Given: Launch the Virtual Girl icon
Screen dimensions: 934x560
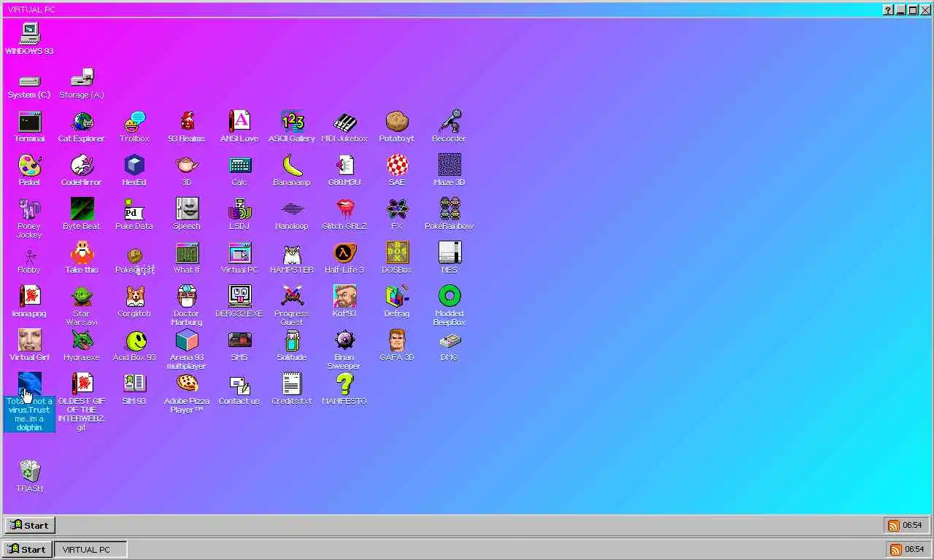Looking at the screenshot, I should click(x=29, y=340).
